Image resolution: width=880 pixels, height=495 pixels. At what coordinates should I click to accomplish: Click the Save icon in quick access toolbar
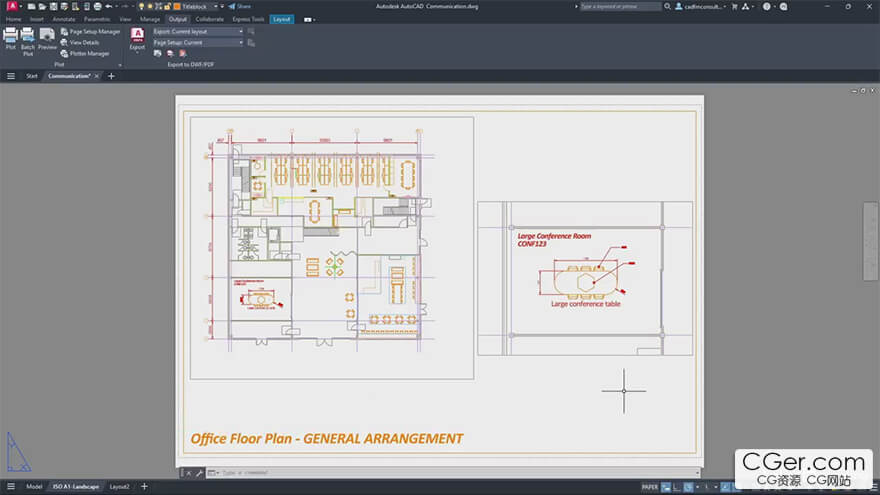pyautogui.click(x=53, y=7)
